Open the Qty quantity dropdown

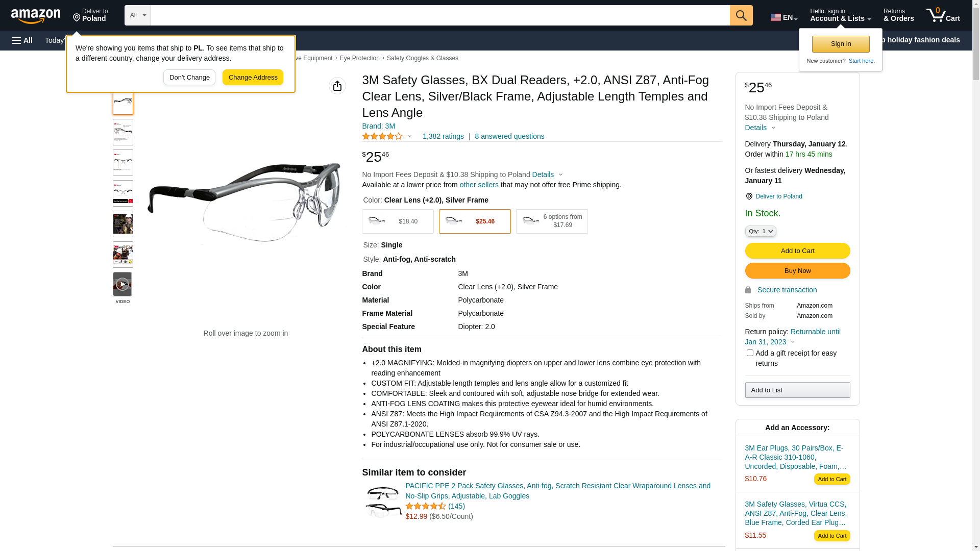761,231
